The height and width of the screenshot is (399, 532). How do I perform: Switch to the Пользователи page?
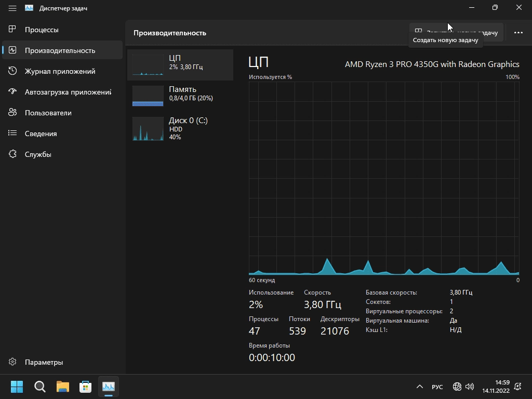point(62,112)
